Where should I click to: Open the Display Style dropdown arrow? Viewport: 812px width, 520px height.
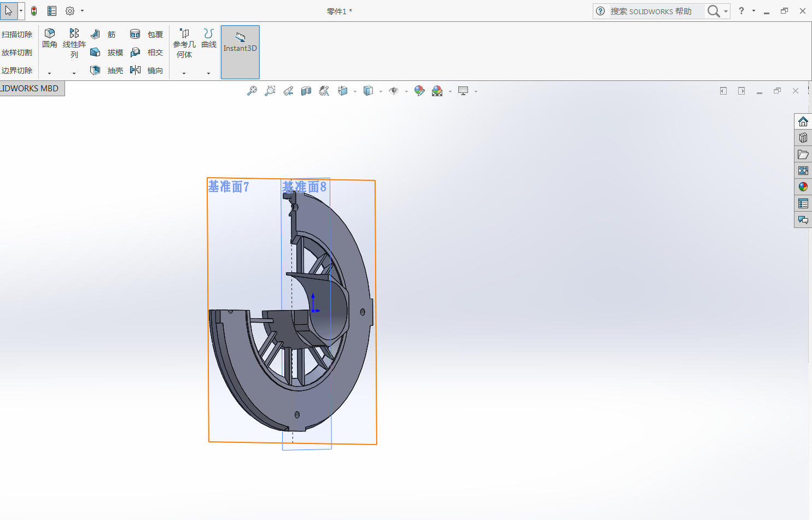(x=381, y=92)
